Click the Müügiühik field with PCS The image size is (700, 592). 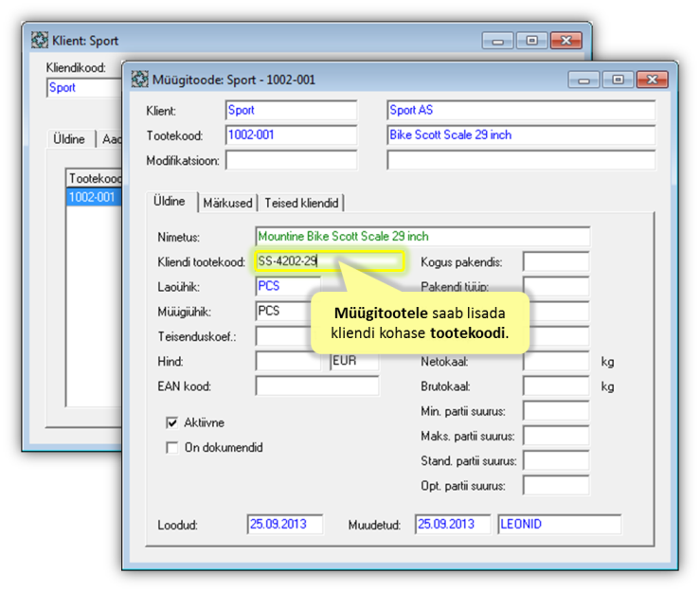click(x=283, y=312)
